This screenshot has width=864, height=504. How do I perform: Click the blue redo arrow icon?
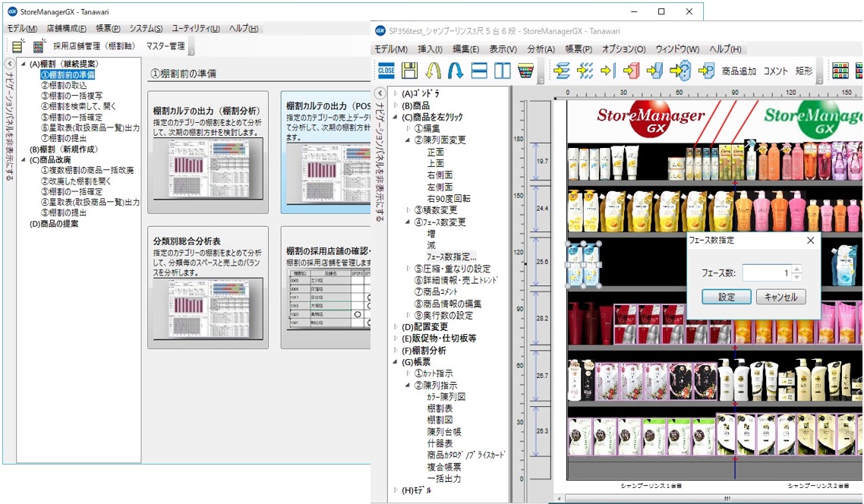point(456,71)
